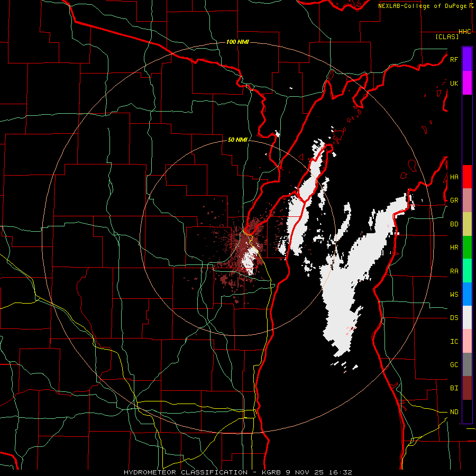
Task: Click the KGRB station identifier
Action: coord(272,472)
